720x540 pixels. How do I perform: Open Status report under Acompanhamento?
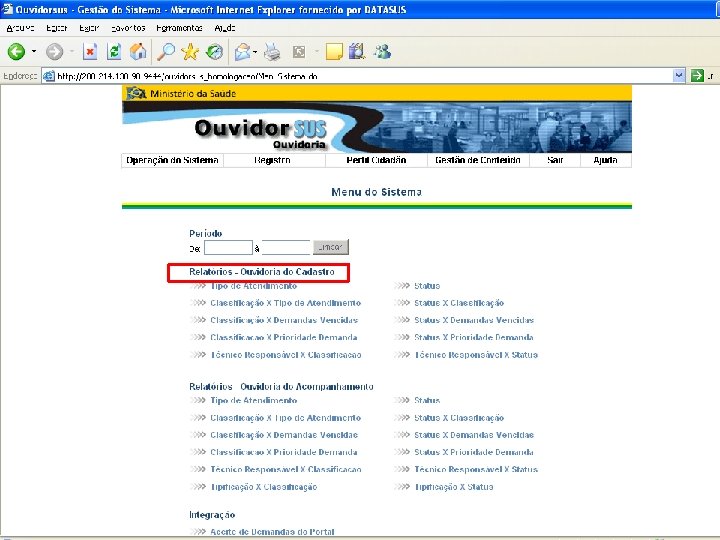tap(427, 400)
